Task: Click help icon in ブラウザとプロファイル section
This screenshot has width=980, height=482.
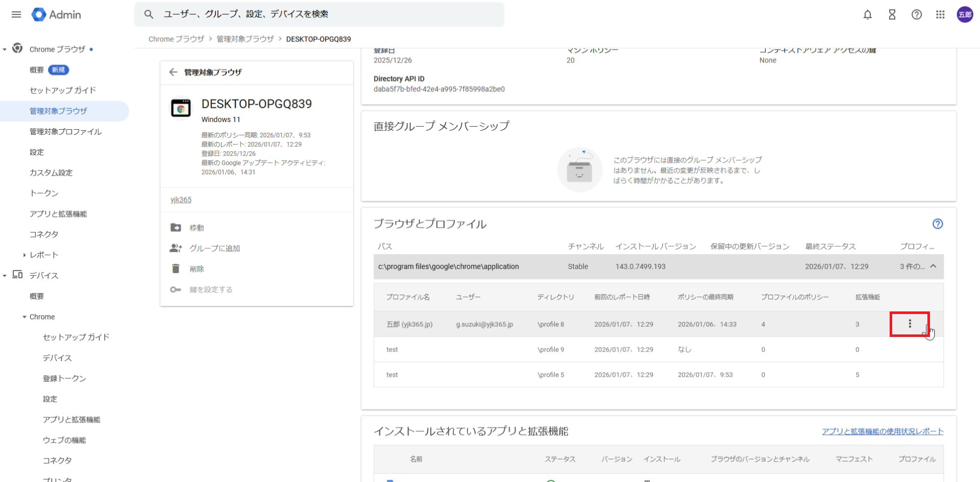Action: tap(938, 224)
